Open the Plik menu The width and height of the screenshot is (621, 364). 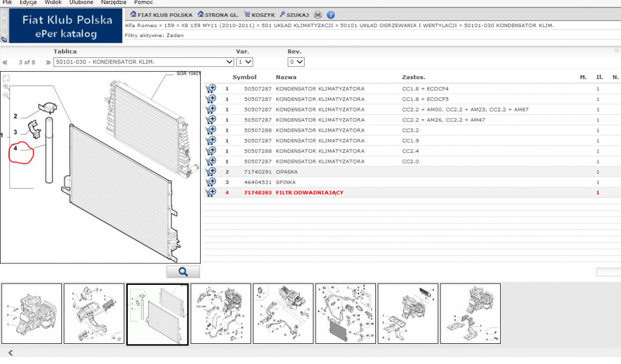pos(7,2)
